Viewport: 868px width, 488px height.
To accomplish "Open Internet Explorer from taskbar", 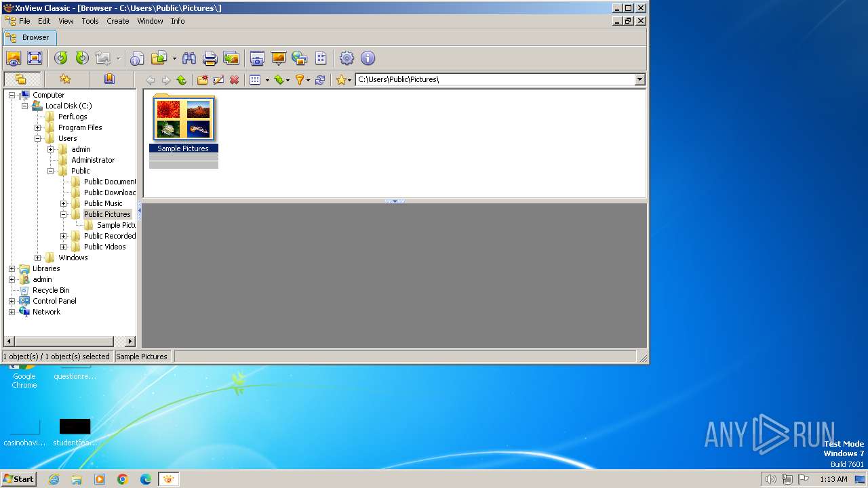I will pos(54,479).
